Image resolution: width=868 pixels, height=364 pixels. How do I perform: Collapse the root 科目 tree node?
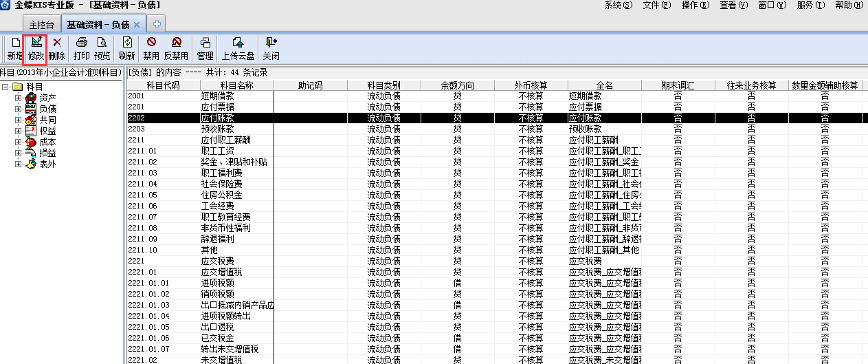[6, 87]
